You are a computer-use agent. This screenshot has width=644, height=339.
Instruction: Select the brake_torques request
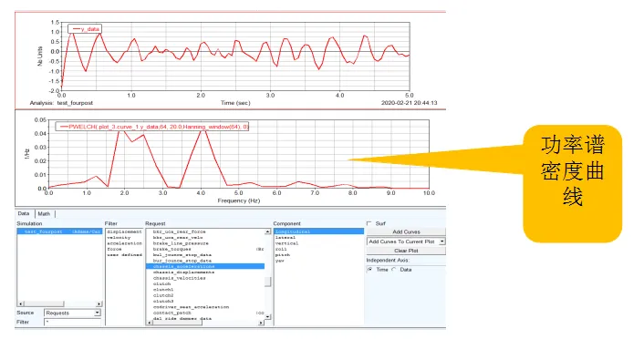[171, 249]
